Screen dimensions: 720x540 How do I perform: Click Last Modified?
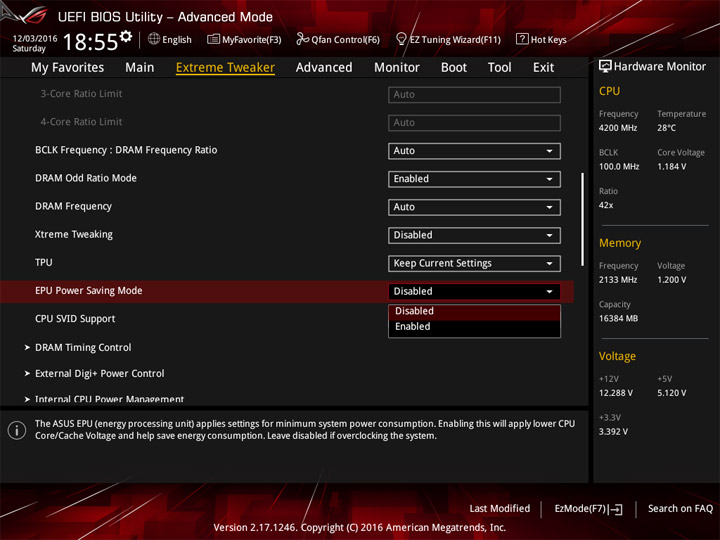500,509
